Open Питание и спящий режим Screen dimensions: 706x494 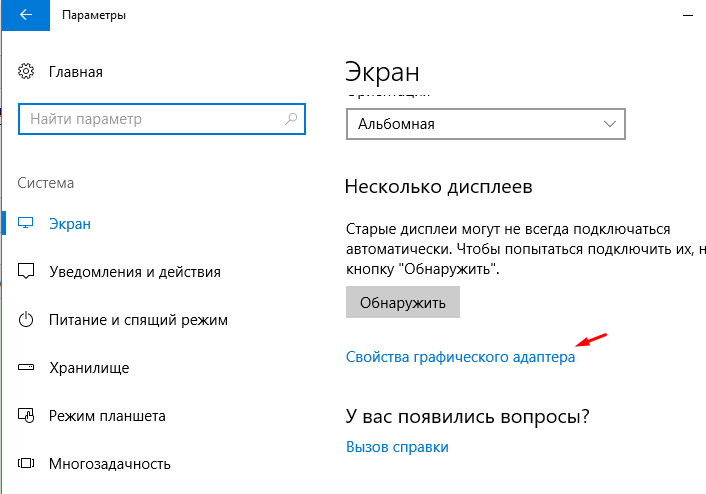138,320
